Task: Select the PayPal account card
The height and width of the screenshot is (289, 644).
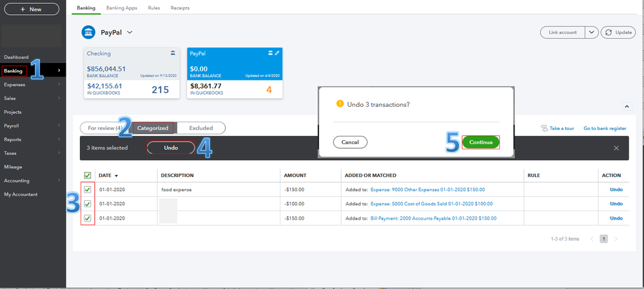Action: (235, 73)
